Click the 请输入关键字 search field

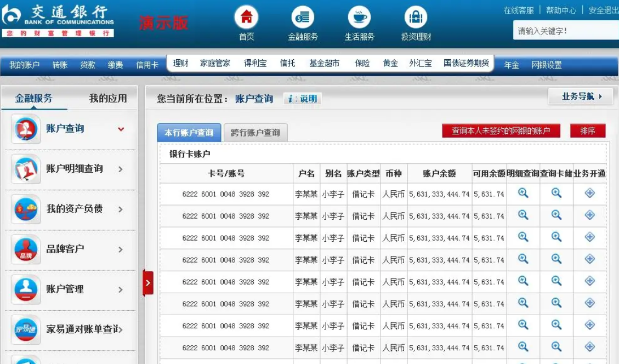[566, 31]
